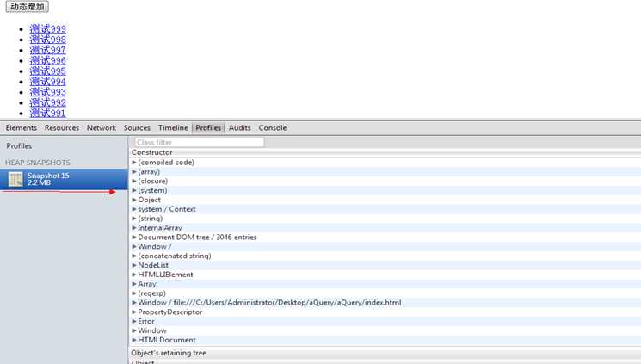The image size is (641, 364).
Task: Open the Audits tab
Action: (239, 128)
